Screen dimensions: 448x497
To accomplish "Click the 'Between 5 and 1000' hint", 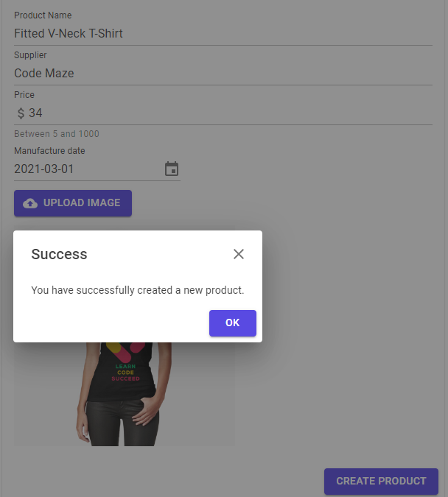I will 57,134.
